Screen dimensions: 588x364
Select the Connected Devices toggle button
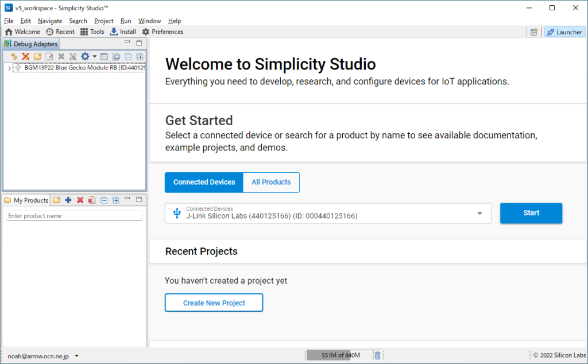tap(204, 182)
